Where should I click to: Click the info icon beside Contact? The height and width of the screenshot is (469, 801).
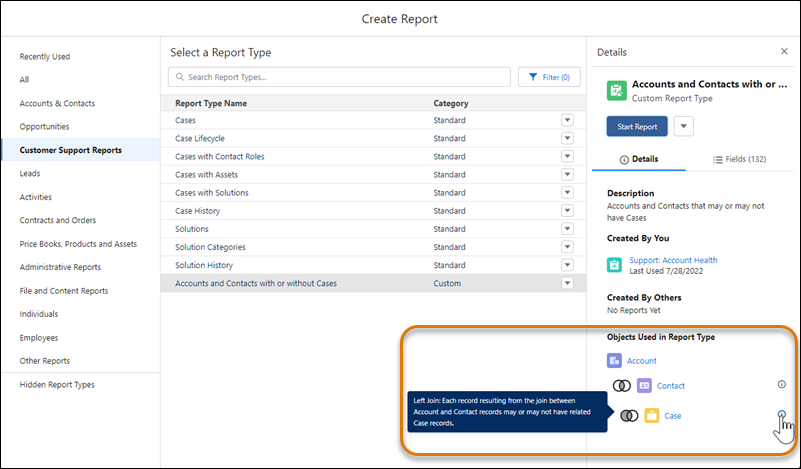coord(781,384)
